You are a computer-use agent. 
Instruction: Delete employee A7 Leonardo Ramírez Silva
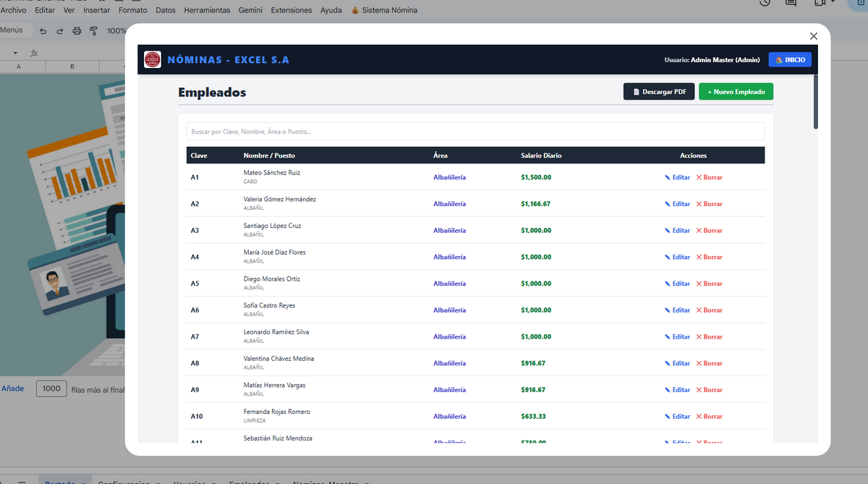(709, 337)
